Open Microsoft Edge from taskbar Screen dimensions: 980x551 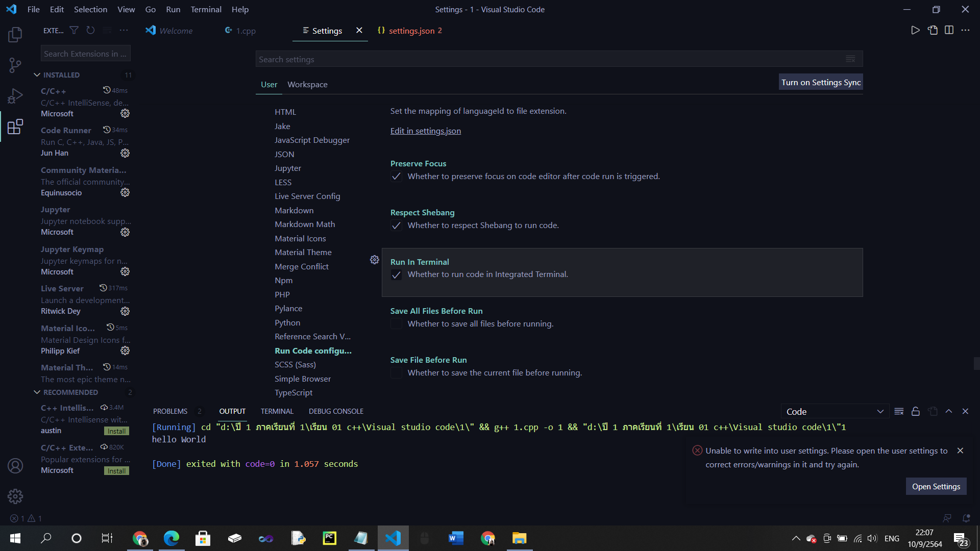(171, 538)
